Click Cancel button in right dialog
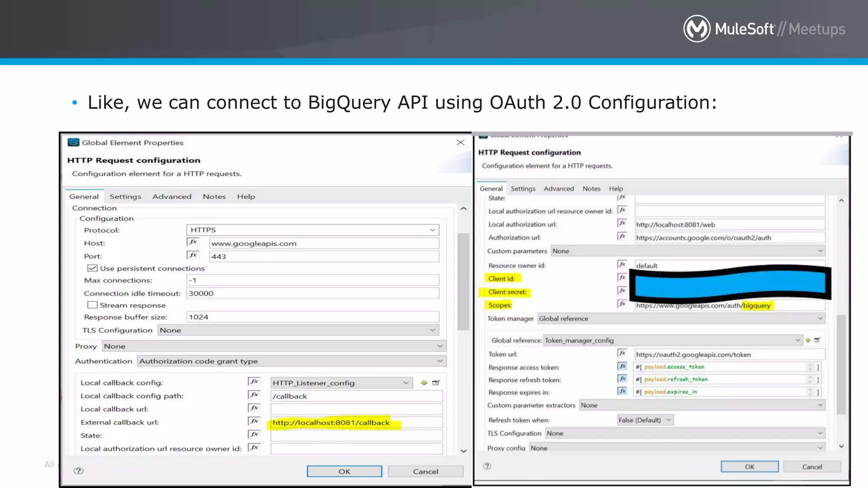 [812, 466]
